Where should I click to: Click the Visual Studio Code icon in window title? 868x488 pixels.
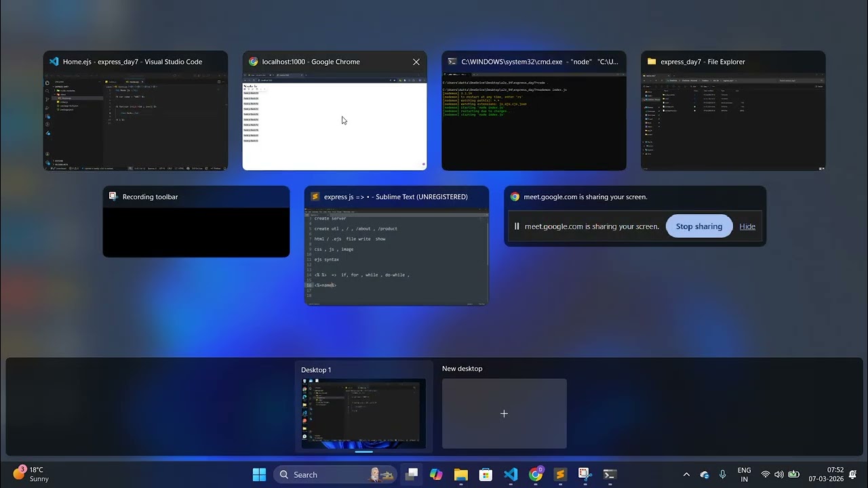pyautogui.click(x=54, y=62)
